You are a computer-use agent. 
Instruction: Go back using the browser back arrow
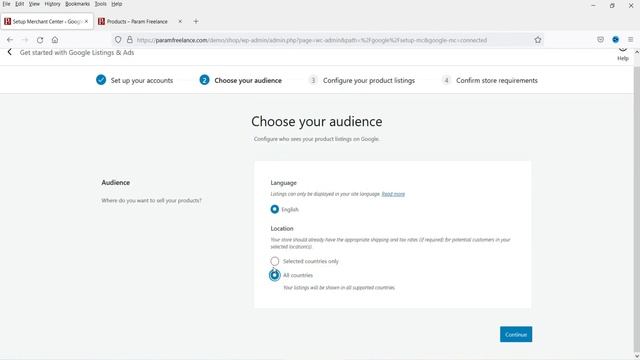point(10,40)
